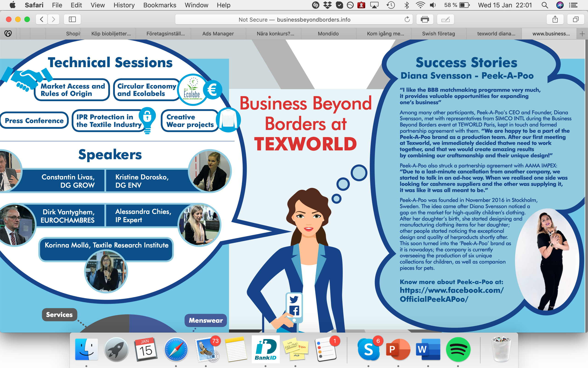Click the Market Access and Rules of Origin box
The height and width of the screenshot is (368, 588).
(x=72, y=90)
